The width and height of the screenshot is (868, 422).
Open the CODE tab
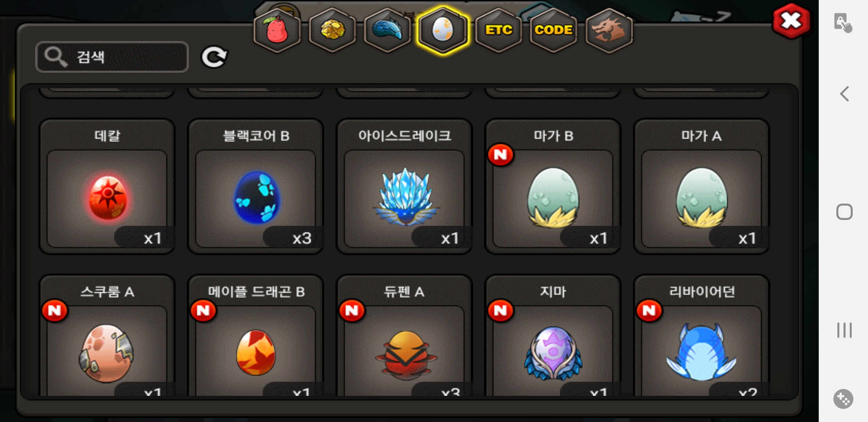pos(554,30)
